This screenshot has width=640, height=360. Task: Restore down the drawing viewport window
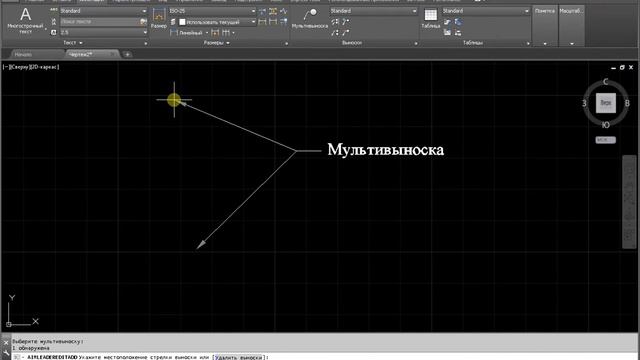622,67
